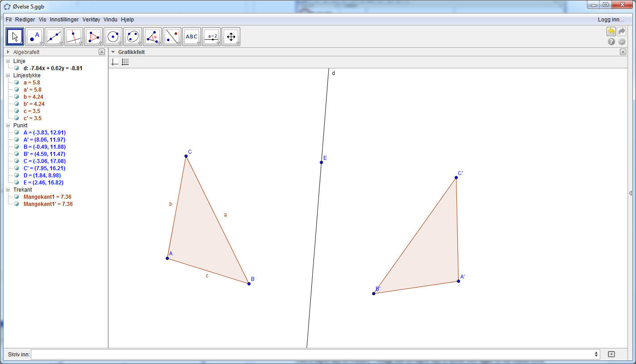Click the input help button beside Skriv inn

(x=611, y=354)
